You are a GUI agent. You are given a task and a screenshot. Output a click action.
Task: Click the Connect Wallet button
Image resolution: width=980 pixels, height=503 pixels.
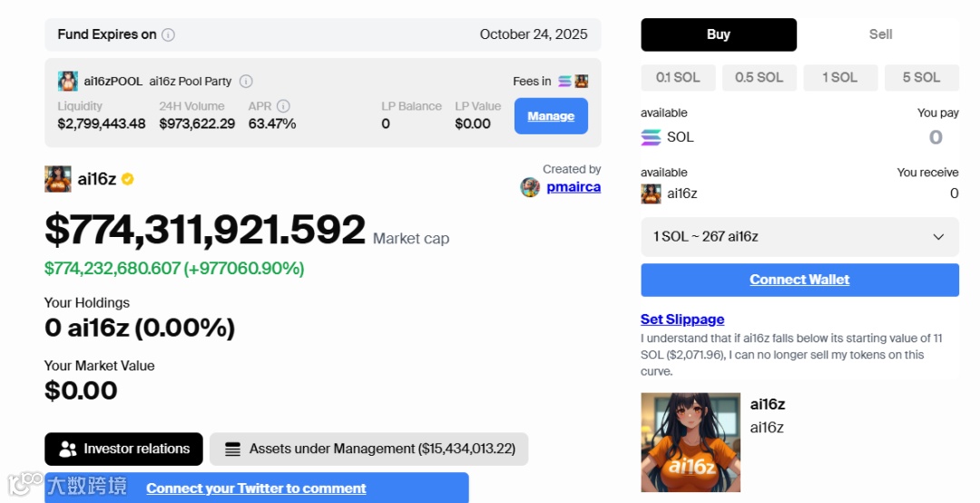pos(800,280)
